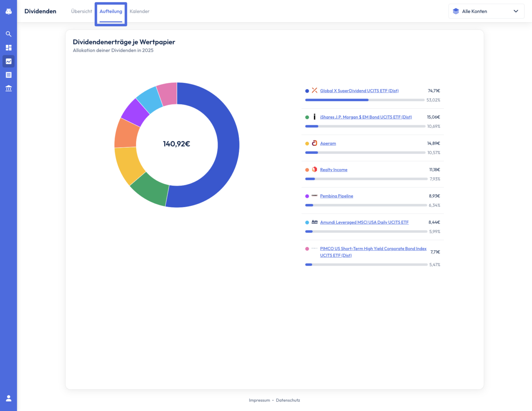Viewport: 532px width, 411px height.
Task: Click the yellow dot for Aperam
Action: 307,143
